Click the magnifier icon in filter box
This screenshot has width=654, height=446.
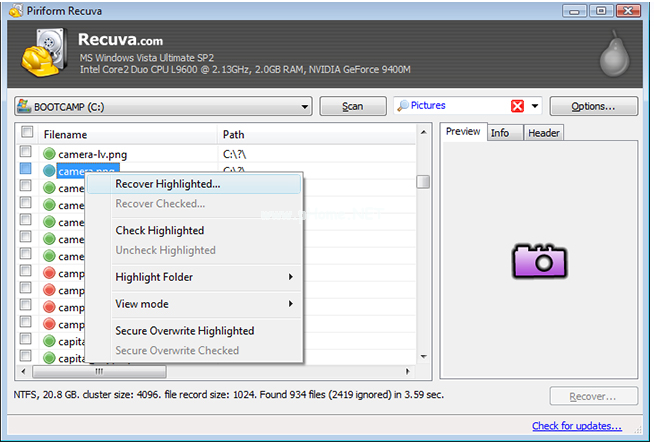[403, 106]
